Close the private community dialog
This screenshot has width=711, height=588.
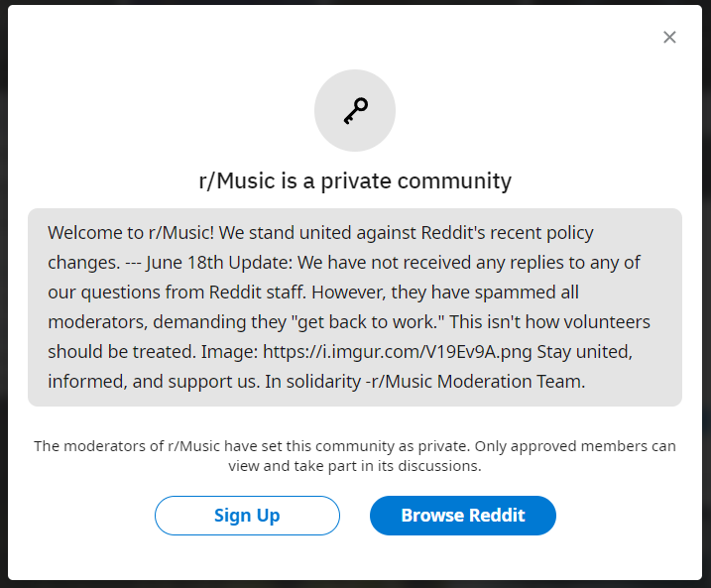click(x=669, y=37)
